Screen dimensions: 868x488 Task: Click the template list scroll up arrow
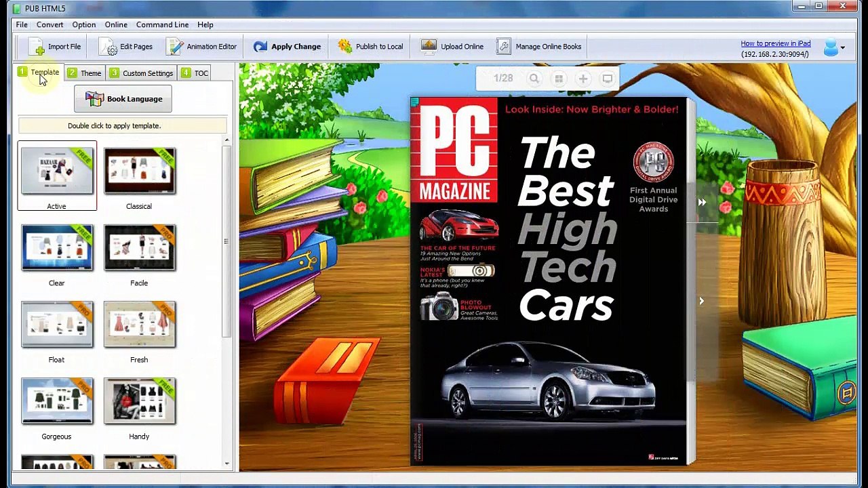[x=226, y=140]
